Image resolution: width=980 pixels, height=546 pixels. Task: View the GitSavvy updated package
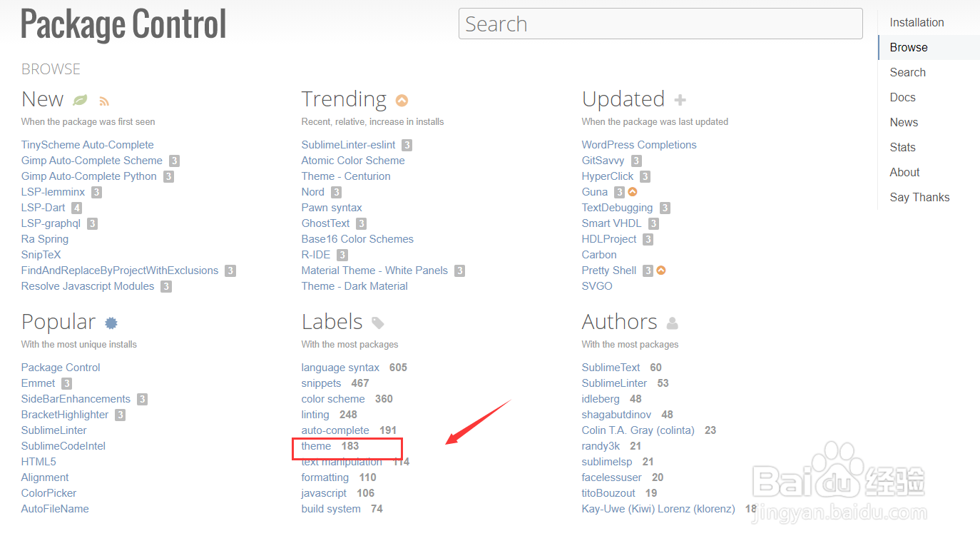click(603, 161)
